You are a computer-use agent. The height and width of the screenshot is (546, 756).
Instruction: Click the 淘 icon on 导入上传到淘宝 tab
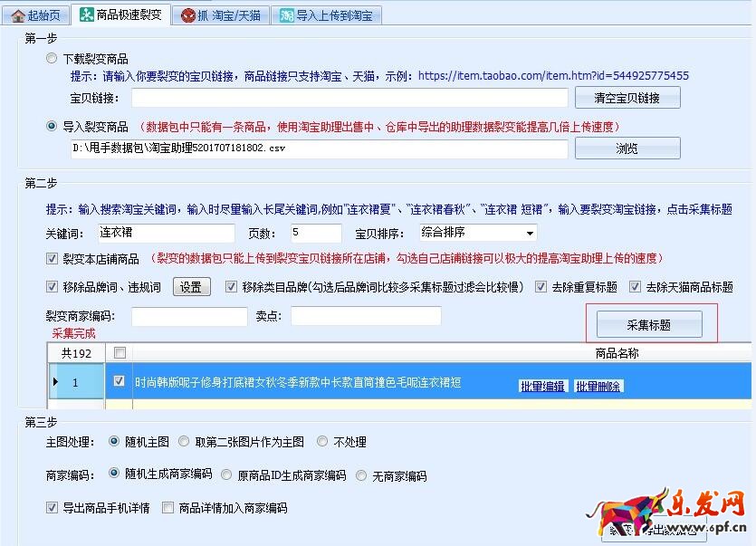[287, 16]
